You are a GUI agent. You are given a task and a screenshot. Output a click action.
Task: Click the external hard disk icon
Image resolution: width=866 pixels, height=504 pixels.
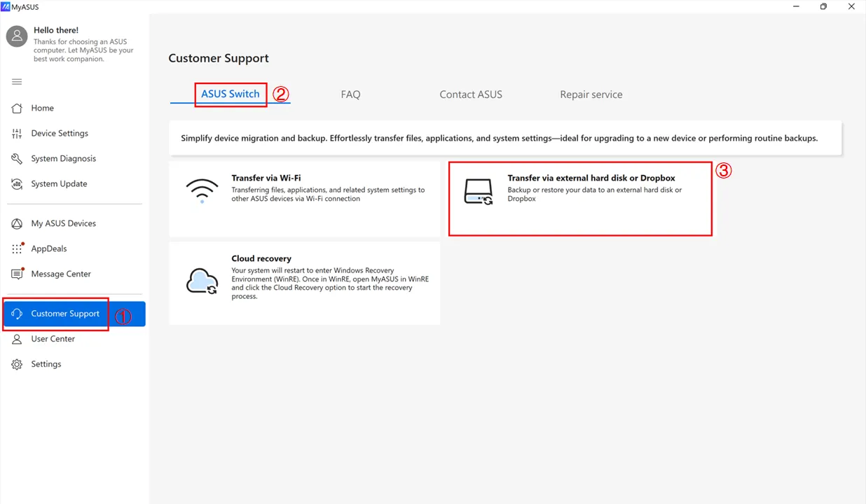478,189
